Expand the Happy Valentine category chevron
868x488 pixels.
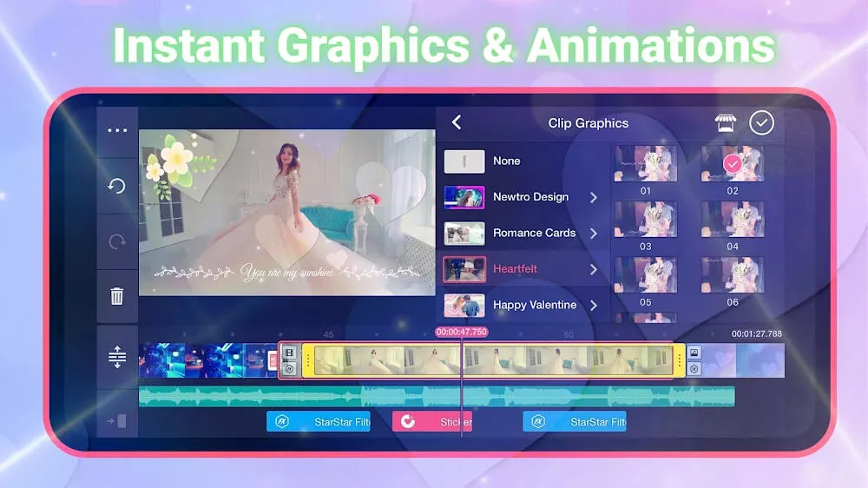[594, 306]
